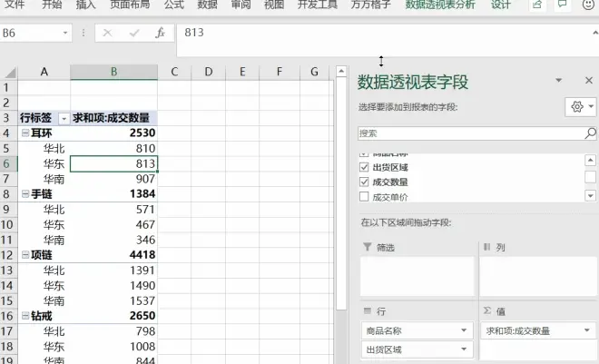Open the 求和项:成交数量 value field dropdown

point(587,330)
